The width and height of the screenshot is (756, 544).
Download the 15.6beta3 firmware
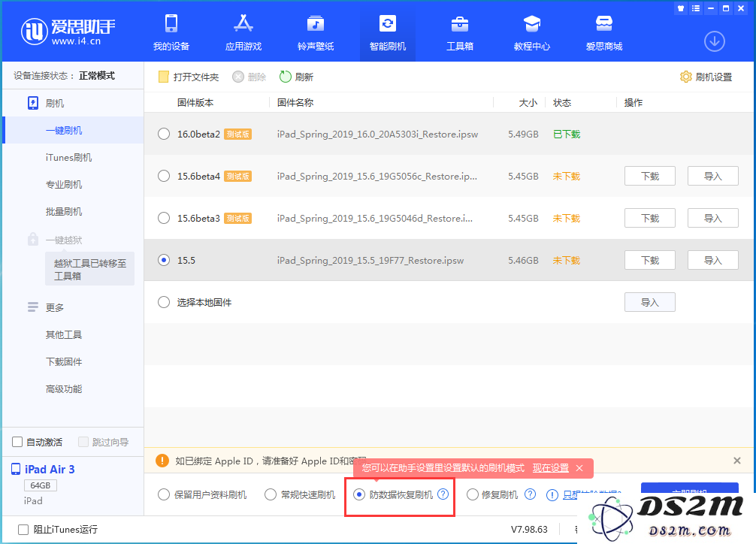(x=650, y=218)
